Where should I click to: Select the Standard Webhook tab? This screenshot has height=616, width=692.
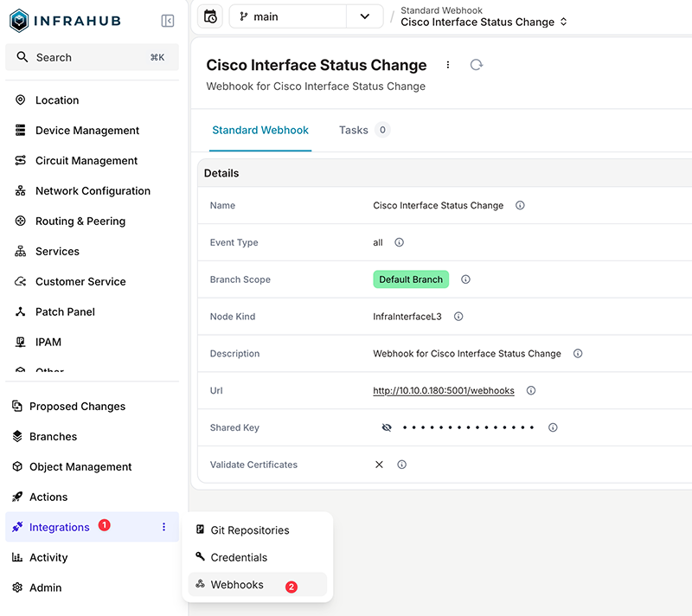(260, 130)
